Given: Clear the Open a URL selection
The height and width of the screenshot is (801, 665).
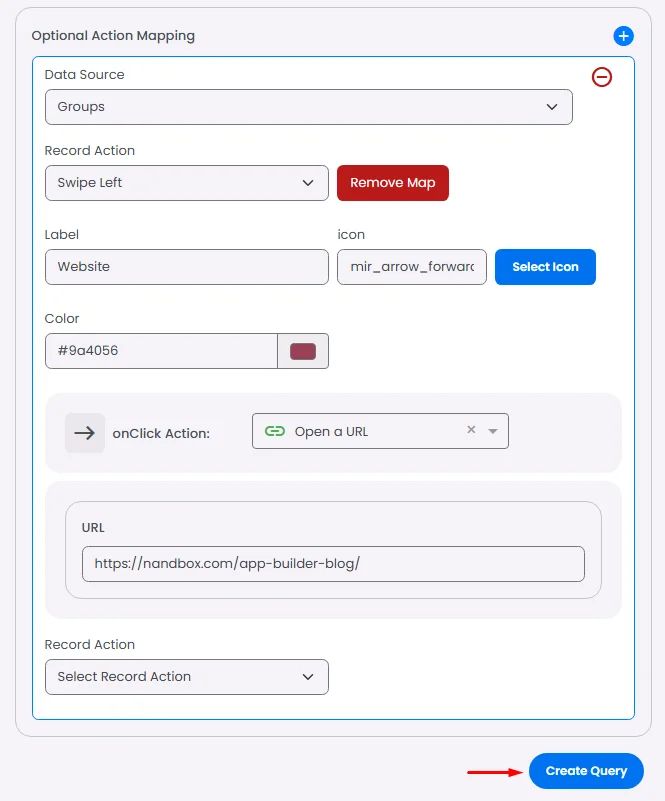Looking at the screenshot, I should (471, 430).
